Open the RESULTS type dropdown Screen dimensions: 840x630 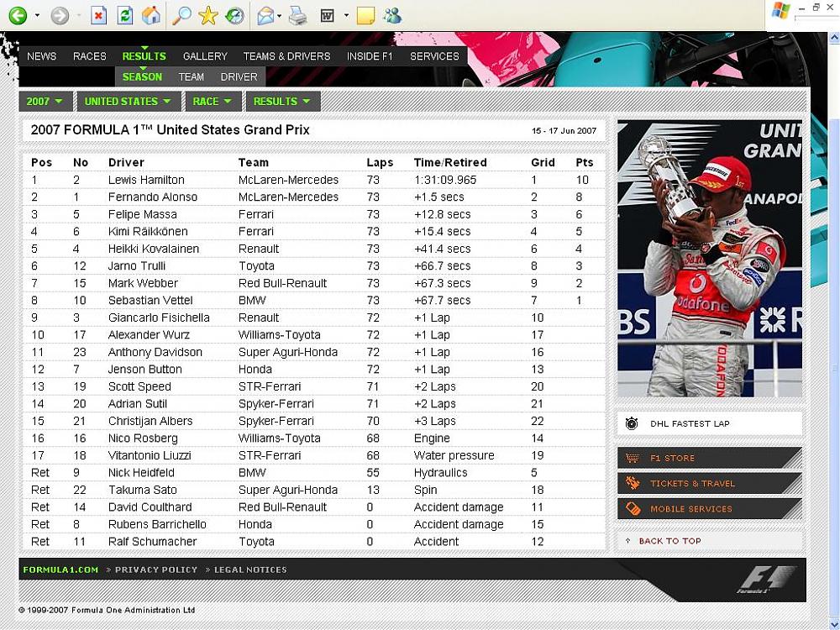point(282,102)
